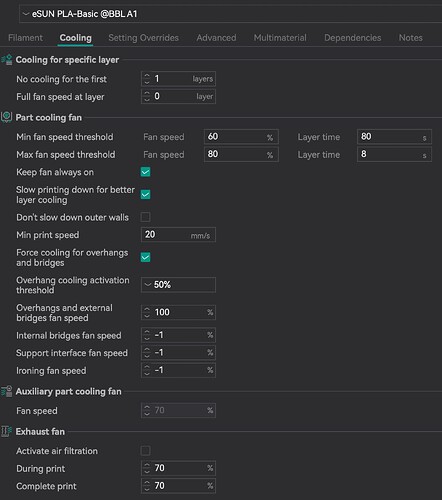Click the Max fan speed threshold fan speed field
Viewport: 442px width, 500px height.
(241, 154)
